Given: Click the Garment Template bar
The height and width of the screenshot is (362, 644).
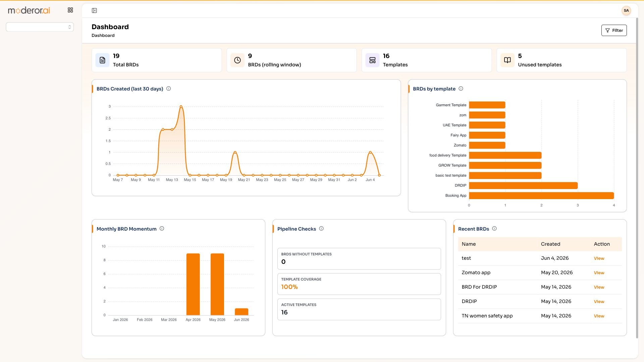Looking at the screenshot, I should (487, 105).
